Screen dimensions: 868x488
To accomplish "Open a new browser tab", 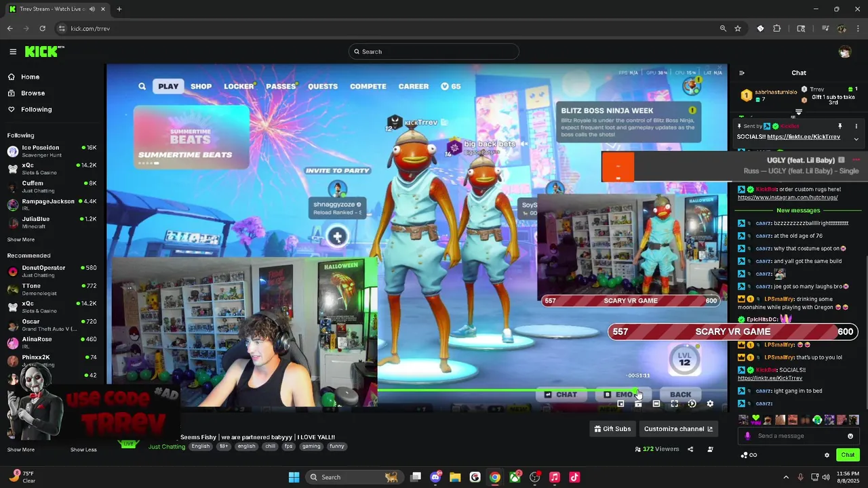I will point(119,9).
